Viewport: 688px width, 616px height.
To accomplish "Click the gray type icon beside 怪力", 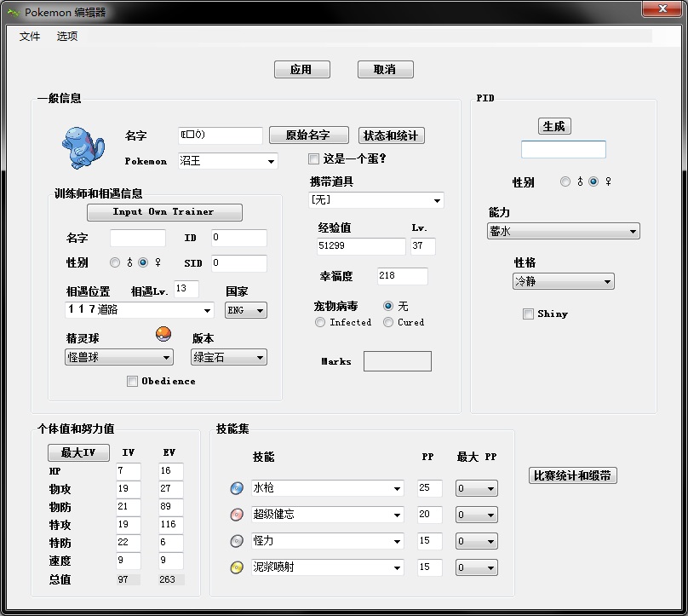I will pos(237,541).
